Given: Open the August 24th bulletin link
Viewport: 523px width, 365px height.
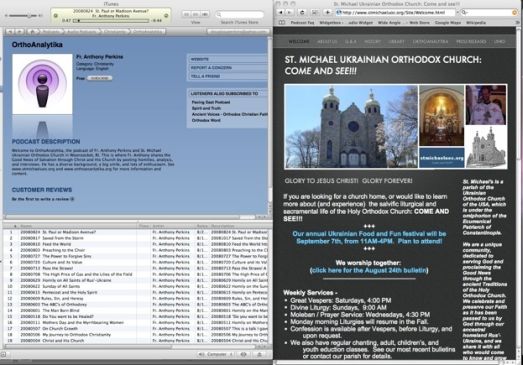Looking at the screenshot, I should [x=369, y=270].
